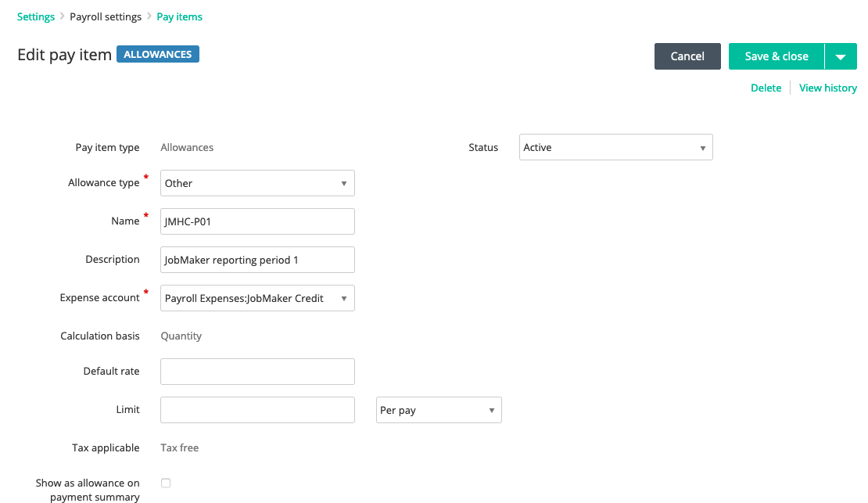
Task: Toggle Show as allowance on payment summary
Action: pos(166,483)
